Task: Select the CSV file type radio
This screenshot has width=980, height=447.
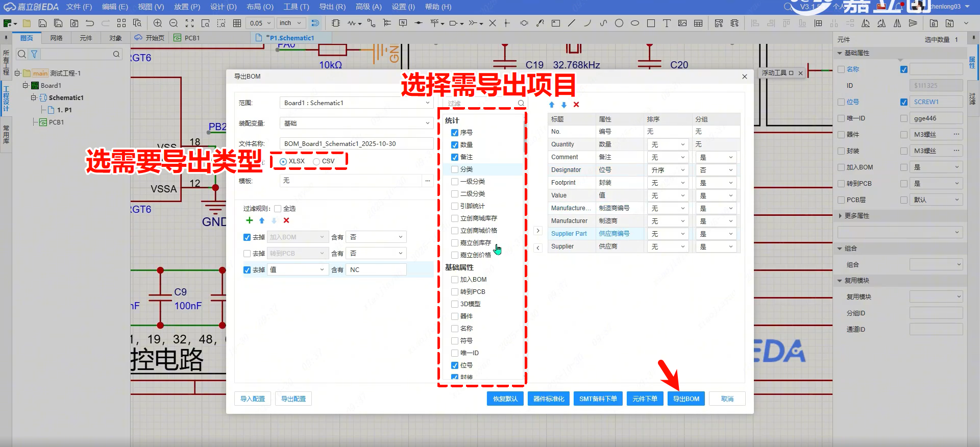Action: tap(316, 161)
